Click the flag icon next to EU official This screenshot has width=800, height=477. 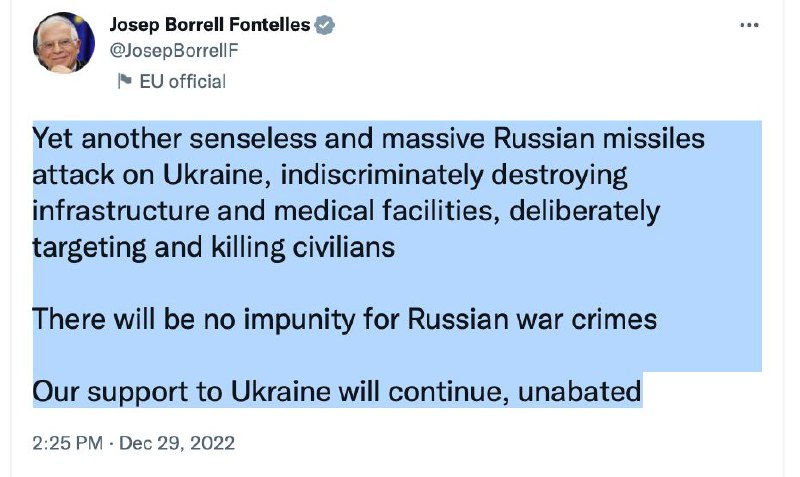124,82
